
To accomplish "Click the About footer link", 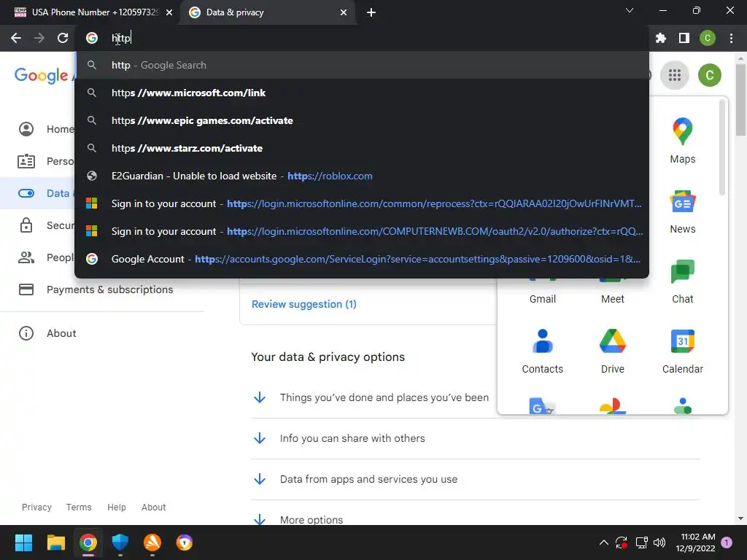I will pyautogui.click(x=153, y=507).
